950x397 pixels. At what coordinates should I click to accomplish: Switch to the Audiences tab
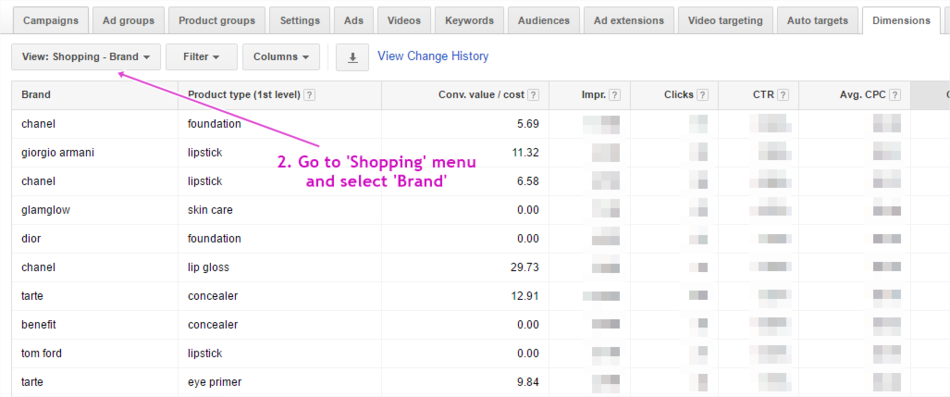(x=544, y=21)
